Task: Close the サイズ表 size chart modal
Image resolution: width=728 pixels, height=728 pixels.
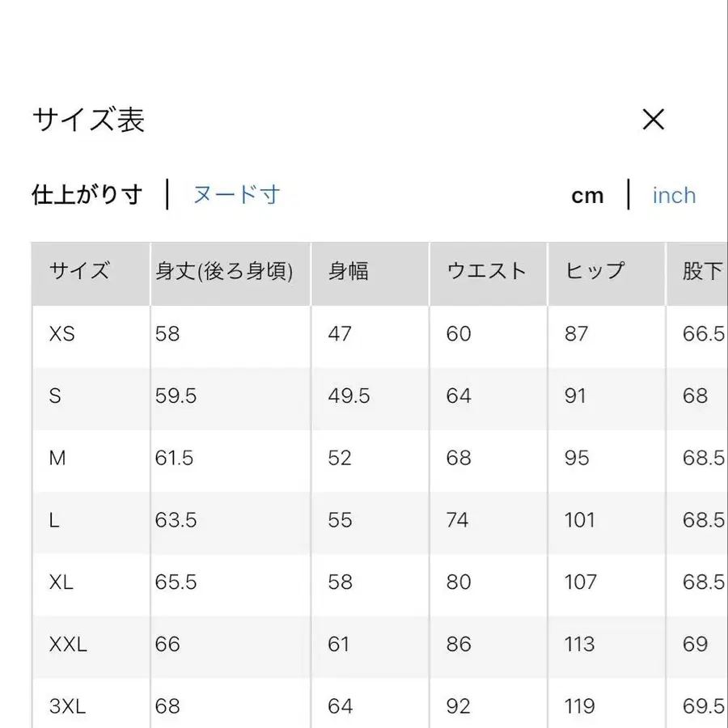Action: click(x=653, y=120)
